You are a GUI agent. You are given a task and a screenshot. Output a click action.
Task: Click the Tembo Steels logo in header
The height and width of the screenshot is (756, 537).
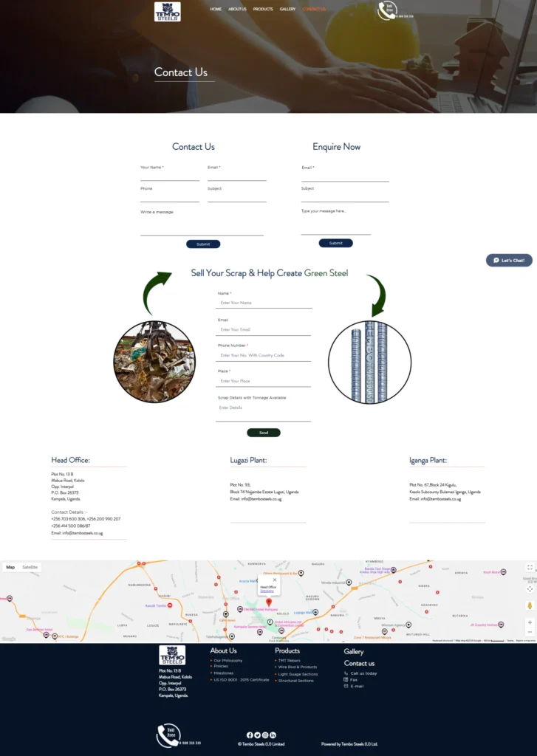pyautogui.click(x=167, y=11)
